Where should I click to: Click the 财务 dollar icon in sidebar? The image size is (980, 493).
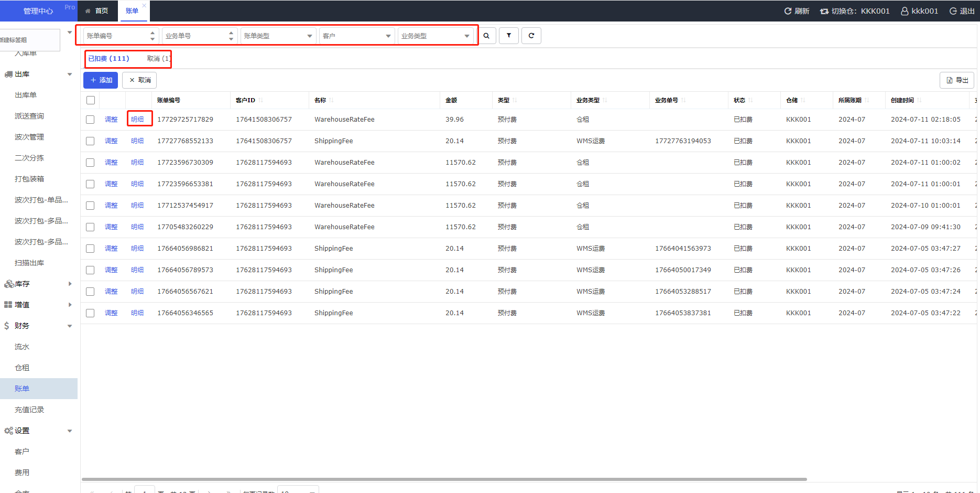click(x=7, y=326)
